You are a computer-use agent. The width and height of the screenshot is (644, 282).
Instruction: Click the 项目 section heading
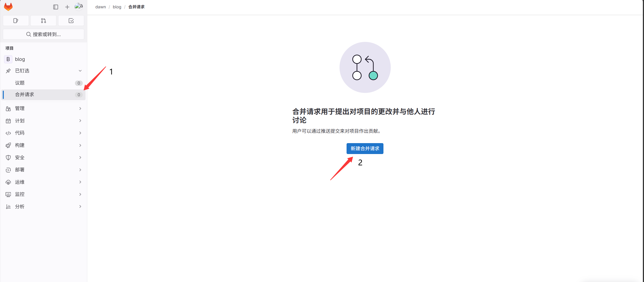coord(9,48)
